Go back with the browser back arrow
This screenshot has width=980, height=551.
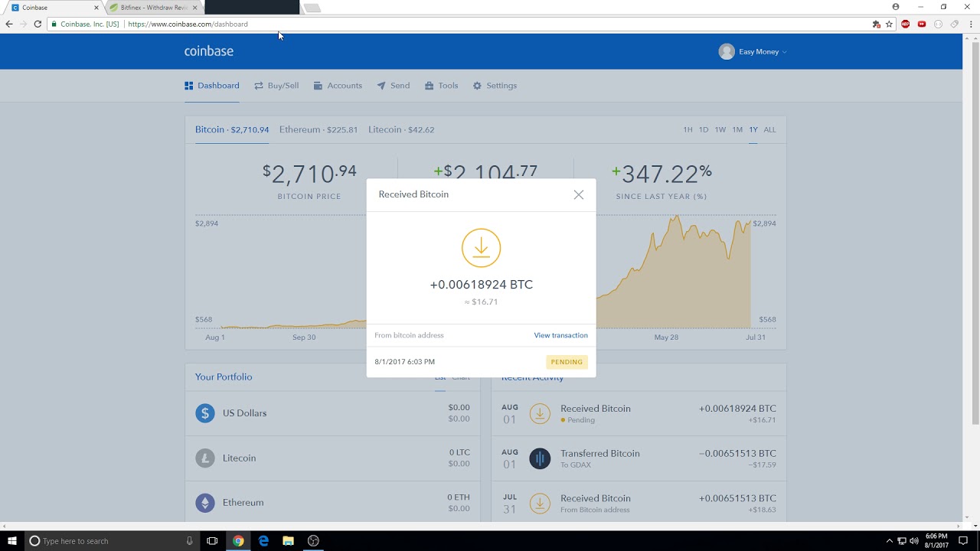tap(9, 24)
